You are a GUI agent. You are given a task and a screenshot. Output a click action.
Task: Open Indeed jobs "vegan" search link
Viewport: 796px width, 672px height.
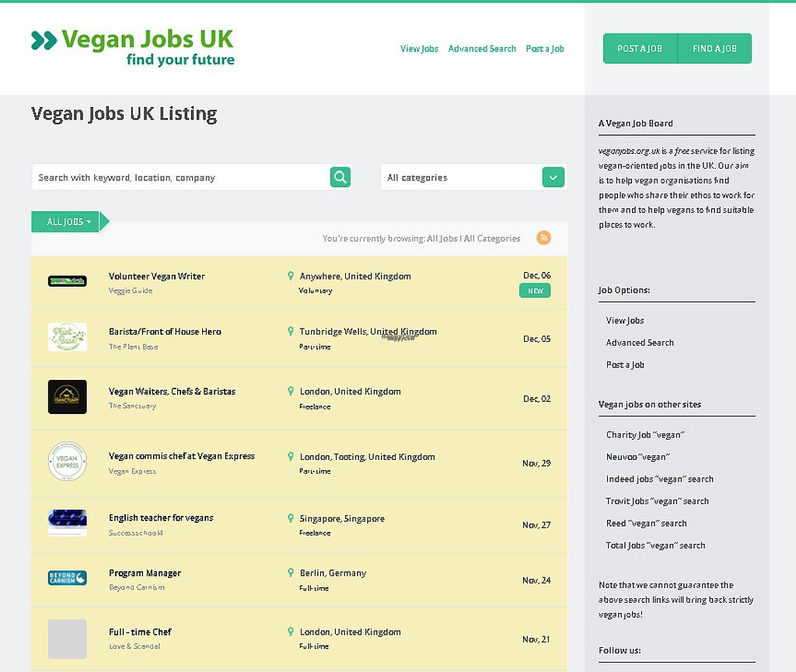tap(659, 479)
